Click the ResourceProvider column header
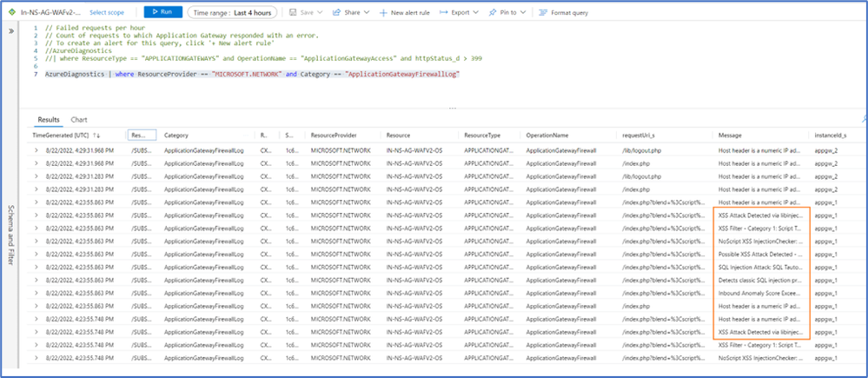Image resolution: width=868 pixels, height=378 pixels. point(334,135)
